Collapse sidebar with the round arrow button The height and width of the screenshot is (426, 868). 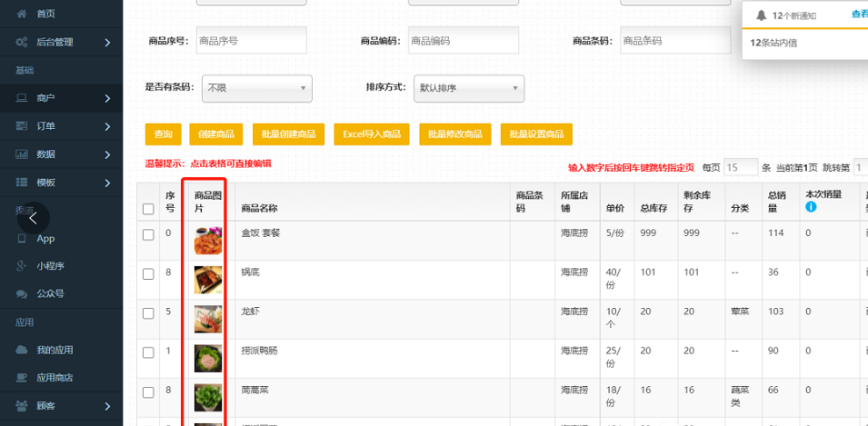(33, 218)
